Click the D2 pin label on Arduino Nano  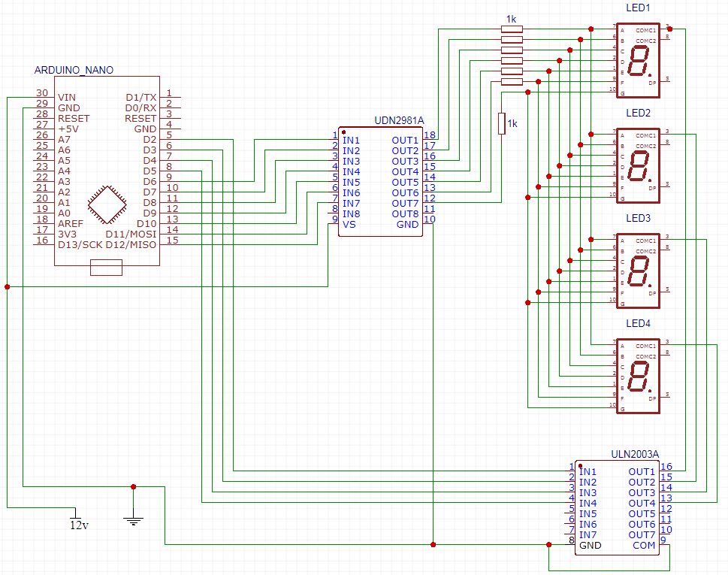point(150,140)
